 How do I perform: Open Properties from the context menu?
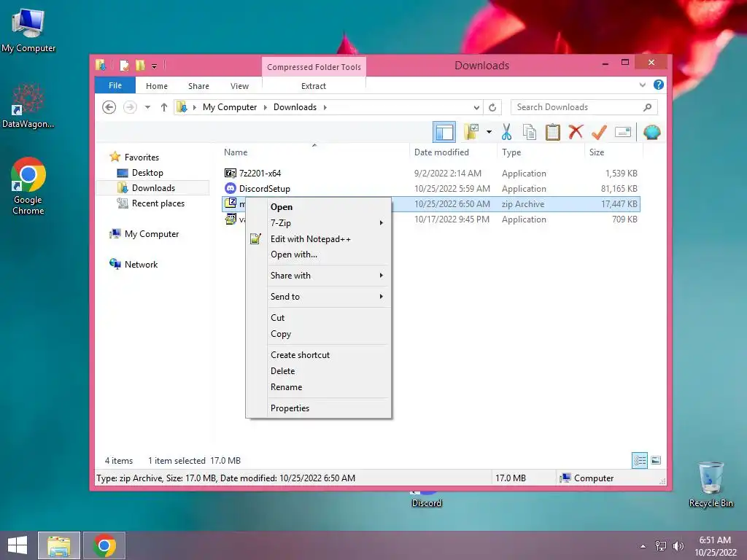(x=318, y=408)
